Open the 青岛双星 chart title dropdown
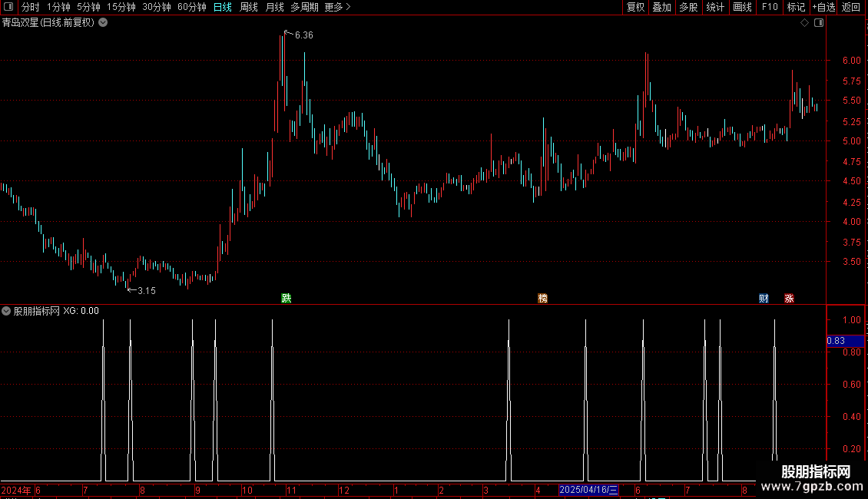Viewport: 868px width, 499px height. [103, 23]
